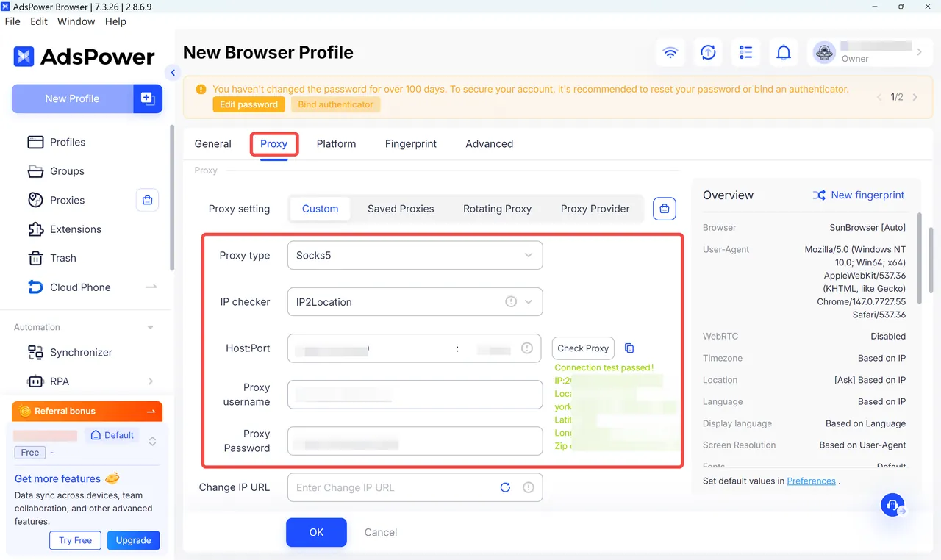Viewport: 941px width, 560px height.
Task: Switch to the General tab
Action: tap(213, 143)
